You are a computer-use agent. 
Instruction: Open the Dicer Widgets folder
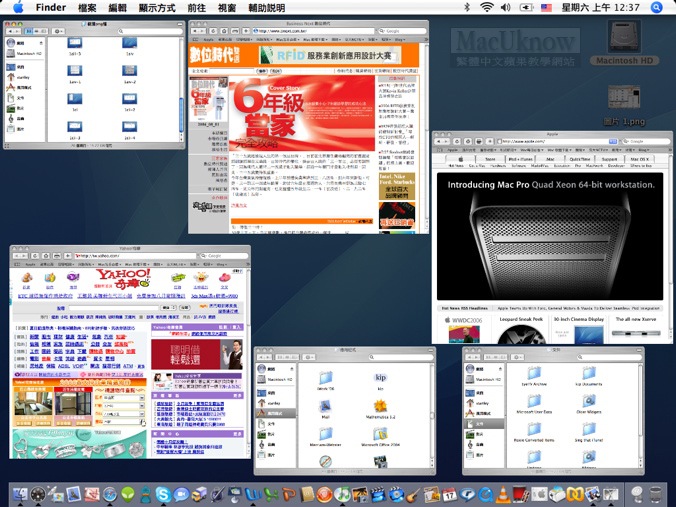(x=589, y=405)
